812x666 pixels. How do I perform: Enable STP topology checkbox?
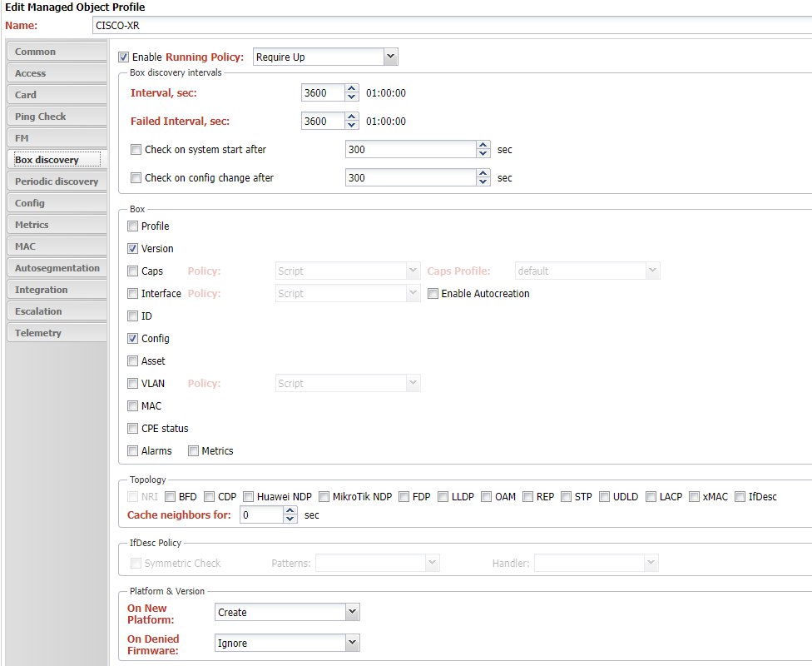pyautogui.click(x=566, y=496)
